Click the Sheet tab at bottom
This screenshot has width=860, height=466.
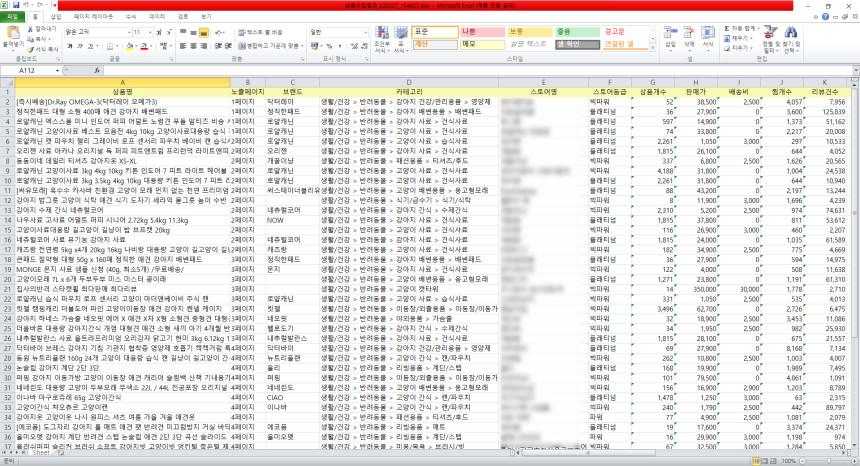click(x=41, y=453)
